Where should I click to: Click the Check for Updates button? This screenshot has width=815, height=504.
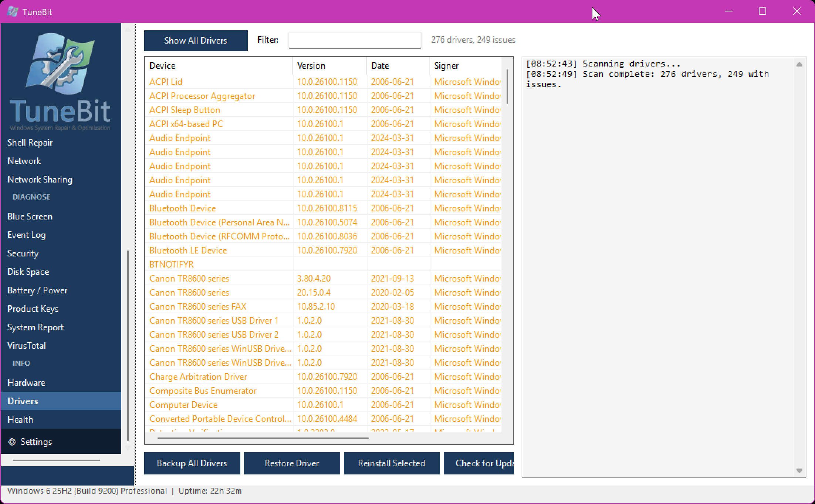coord(479,463)
